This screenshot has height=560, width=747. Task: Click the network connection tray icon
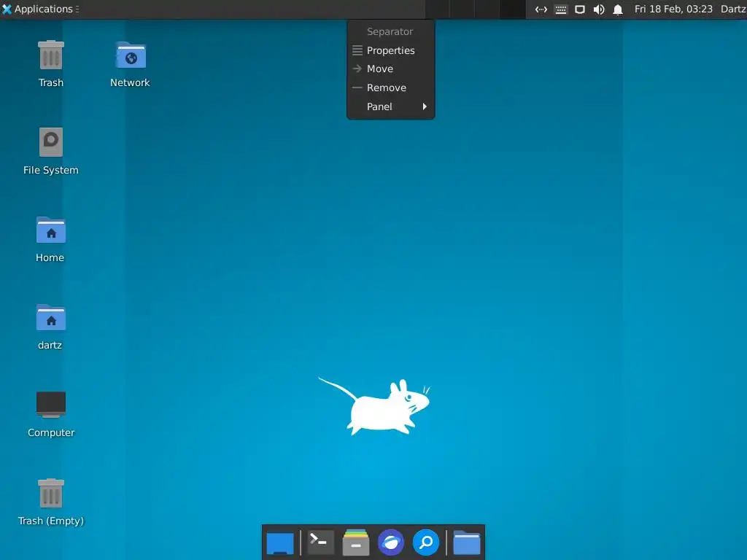pyautogui.click(x=541, y=9)
